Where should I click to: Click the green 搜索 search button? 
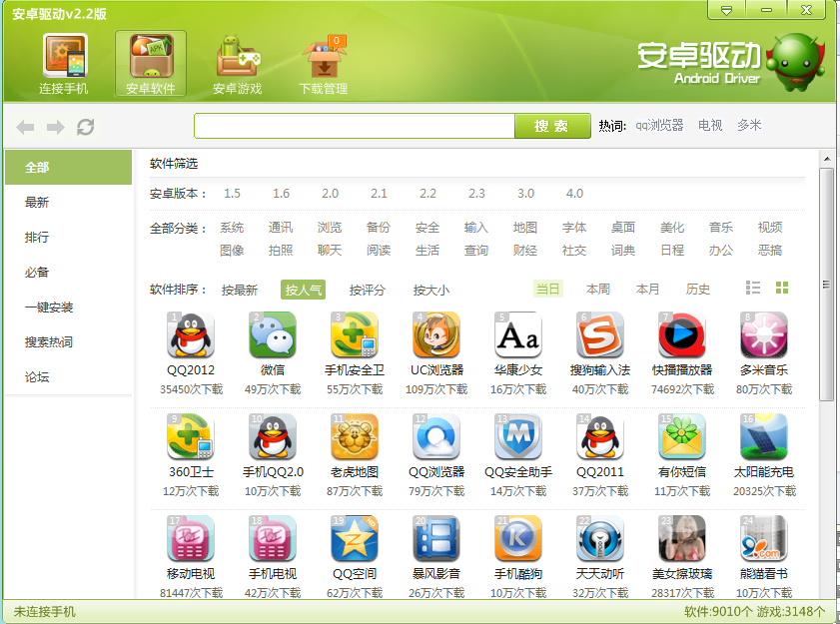552,126
